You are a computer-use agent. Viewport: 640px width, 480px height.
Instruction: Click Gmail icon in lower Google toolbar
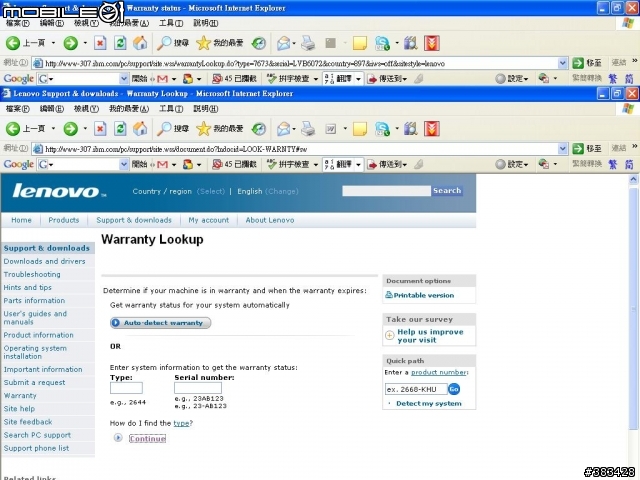pos(162,164)
